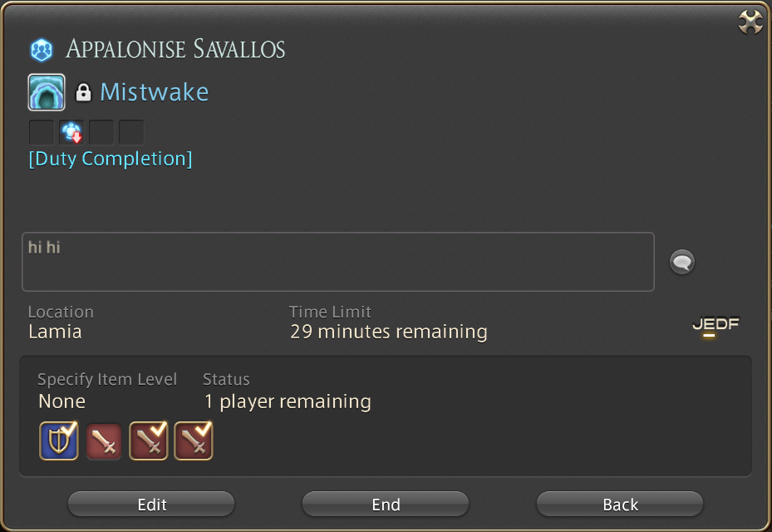Close the recruitment details window
This screenshot has height=532, width=772.
[751, 22]
